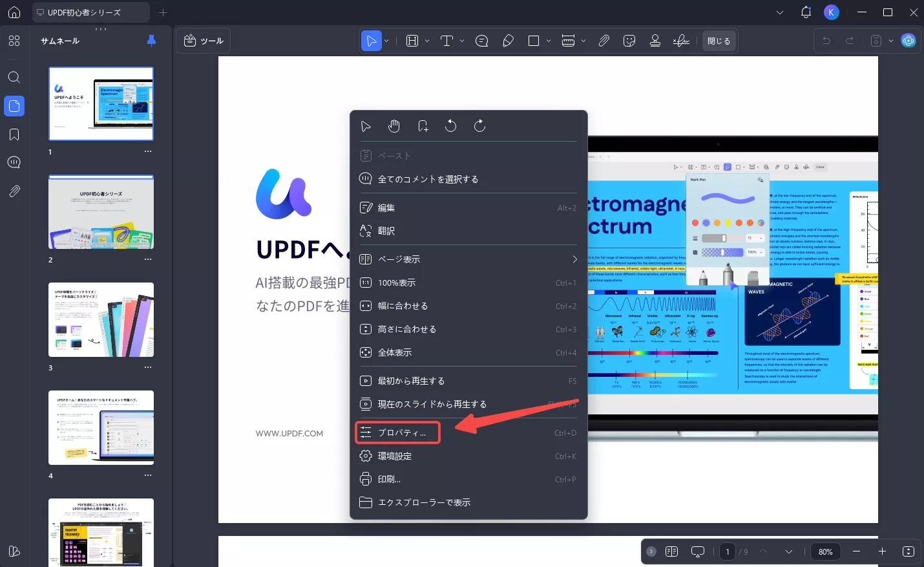Select the cursor selection tool in toolbar

pyautogui.click(x=371, y=41)
